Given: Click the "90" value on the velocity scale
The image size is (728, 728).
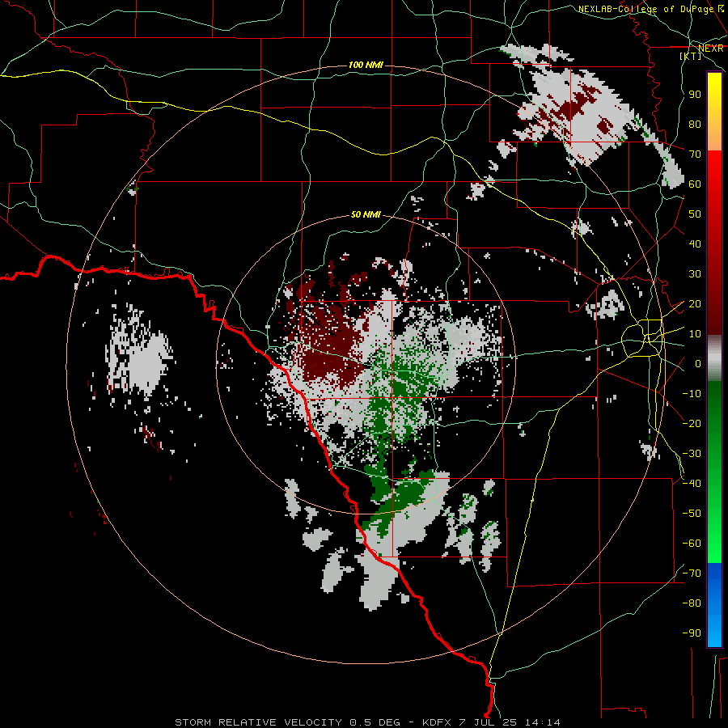Looking at the screenshot, I should (695, 95).
